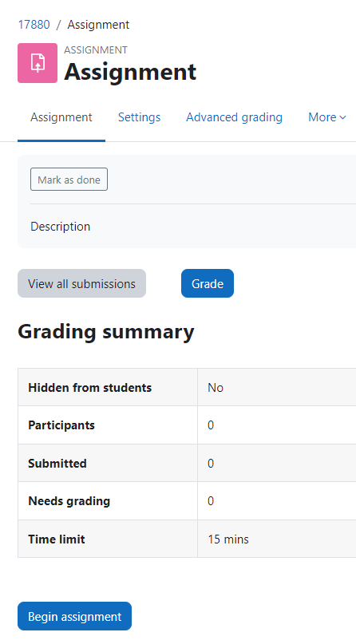Select the Hidden from students row label

click(x=90, y=387)
